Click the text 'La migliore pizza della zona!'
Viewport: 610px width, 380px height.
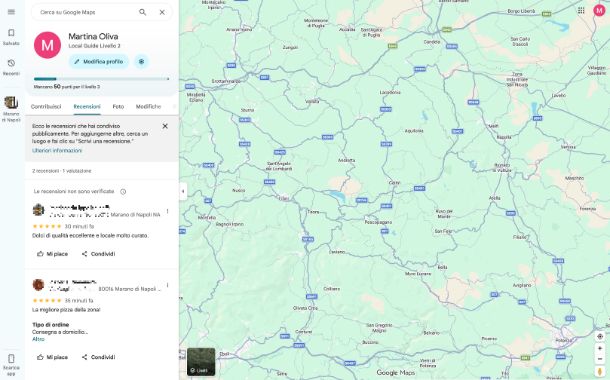click(x=66, y=310)
